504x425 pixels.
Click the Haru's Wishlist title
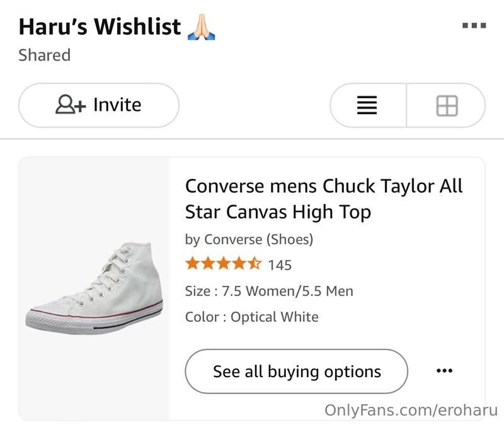click(x=100, y=27)
